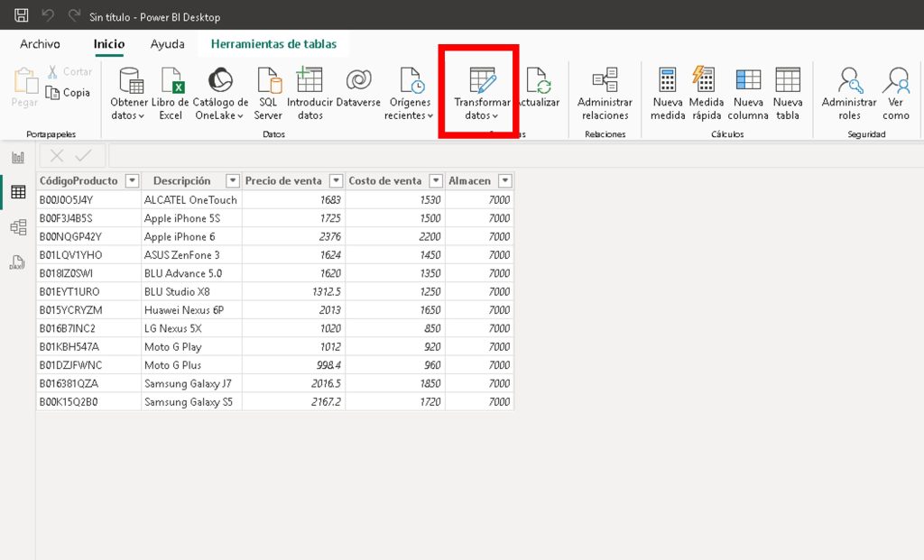
Task: Switch to the Ayuda ribbon tab
Action: [167, 44]
